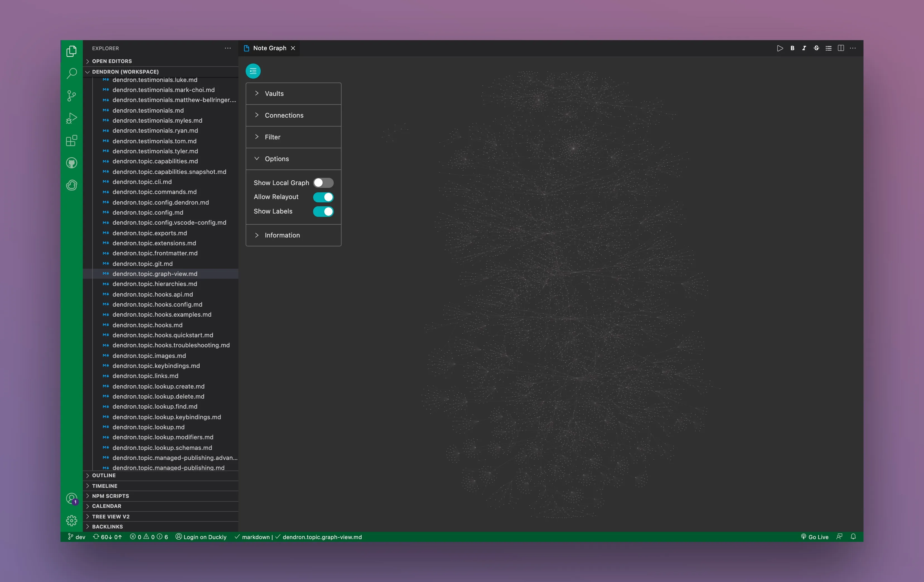Disable Show Labels toggle
Viewport: 924px width, 582px height.
coord(323,211)
